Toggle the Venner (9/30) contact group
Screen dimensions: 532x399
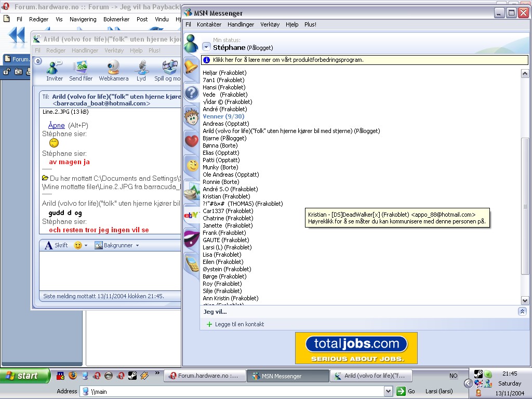(223, 116)
